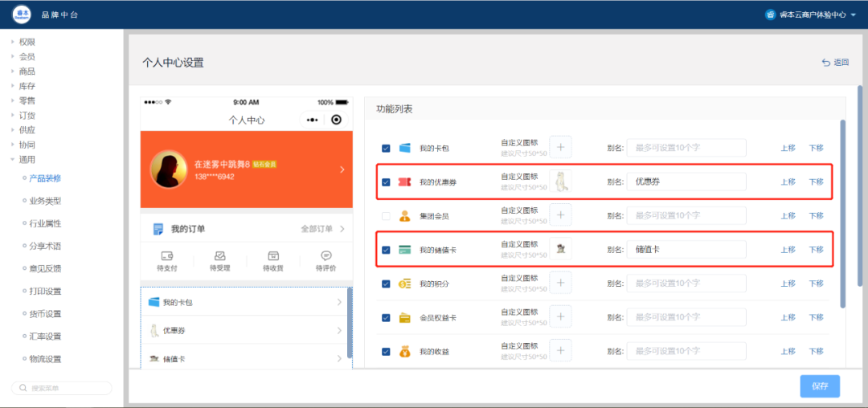Click the merchant account avatar icon

click(x=770, y=15)
